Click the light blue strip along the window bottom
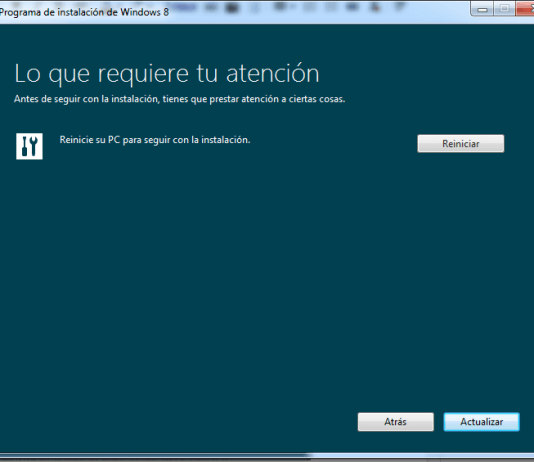This screenshot has height=462, width=534. [x=421, y=456]
